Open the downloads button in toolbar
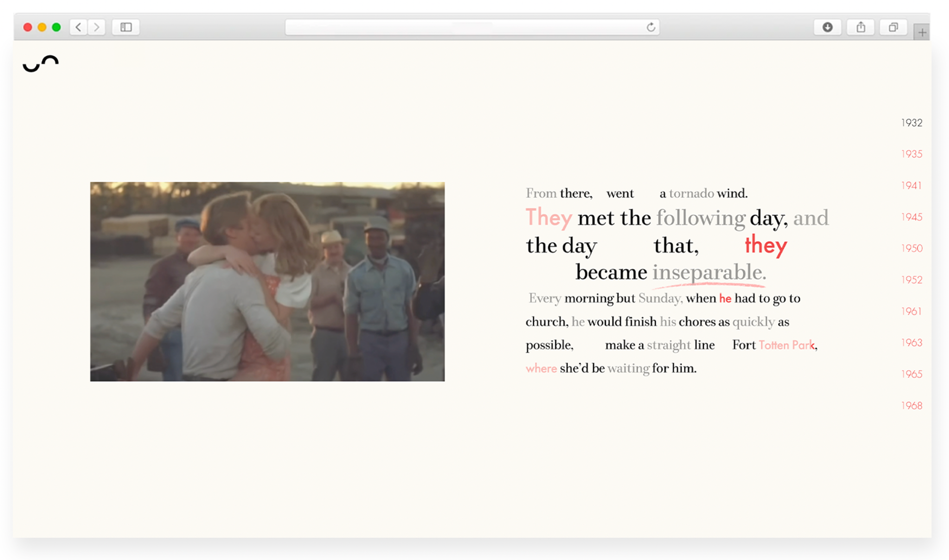This screenshot has height=560, width=949. tap(827, 27)
